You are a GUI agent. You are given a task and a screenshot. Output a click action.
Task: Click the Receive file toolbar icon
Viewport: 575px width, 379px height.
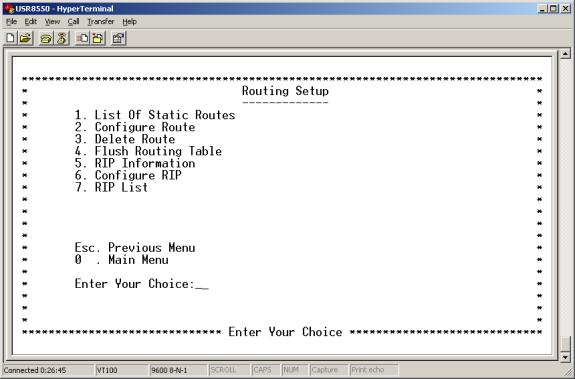tap(98, 38)
